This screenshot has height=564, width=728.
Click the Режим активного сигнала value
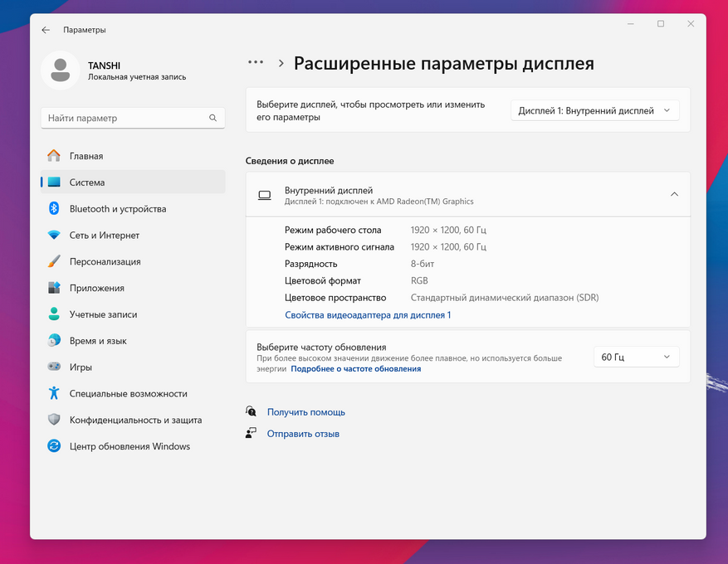click(448, 247)
